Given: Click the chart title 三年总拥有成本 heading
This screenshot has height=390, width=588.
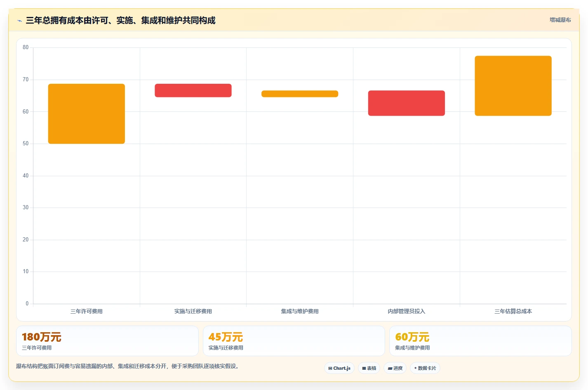Looking at the screenshot, I should click(120, 20).
